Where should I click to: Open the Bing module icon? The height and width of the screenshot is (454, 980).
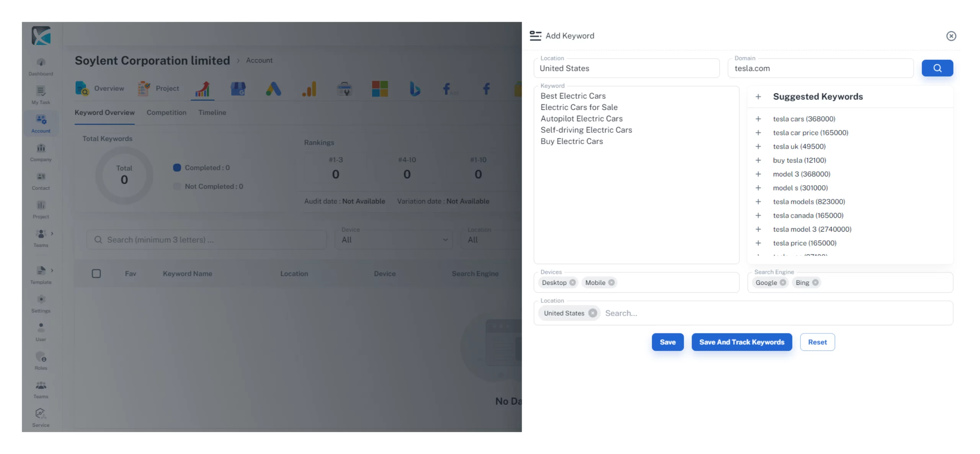(415, 89)
